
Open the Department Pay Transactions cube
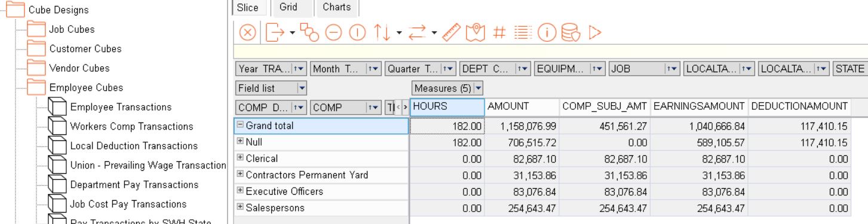point(134,185)
